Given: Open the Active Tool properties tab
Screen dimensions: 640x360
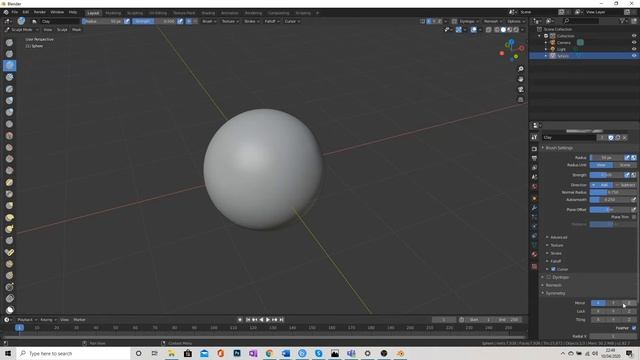Looking at the screenshot, I should (534, 137).
